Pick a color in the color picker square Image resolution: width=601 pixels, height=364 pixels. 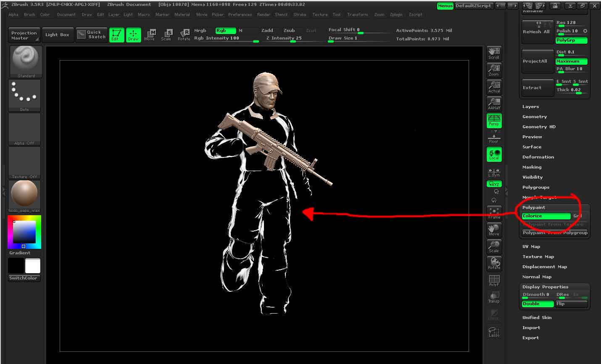tap(24, 231)
